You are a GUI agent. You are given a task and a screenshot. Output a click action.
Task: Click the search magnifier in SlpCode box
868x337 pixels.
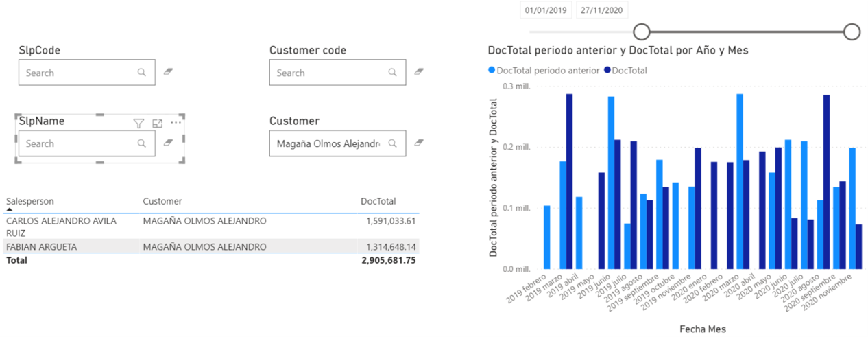click(x=142, y=72)
